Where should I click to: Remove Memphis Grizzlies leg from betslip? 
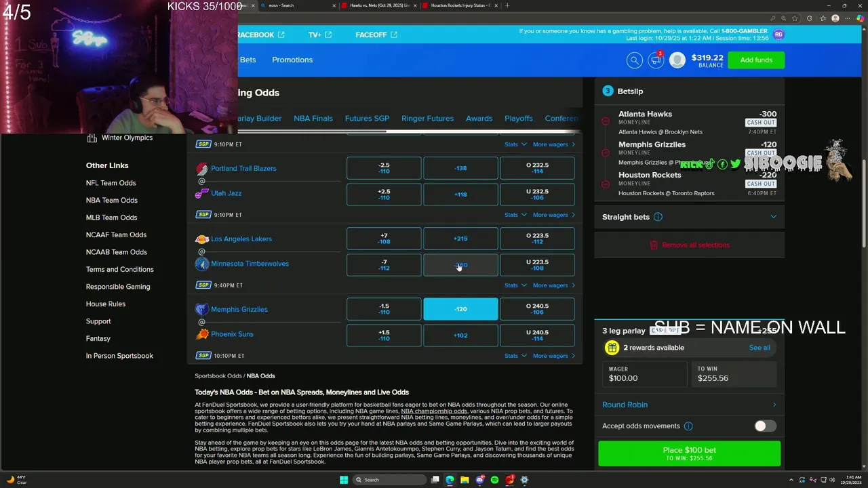point(606,153)
